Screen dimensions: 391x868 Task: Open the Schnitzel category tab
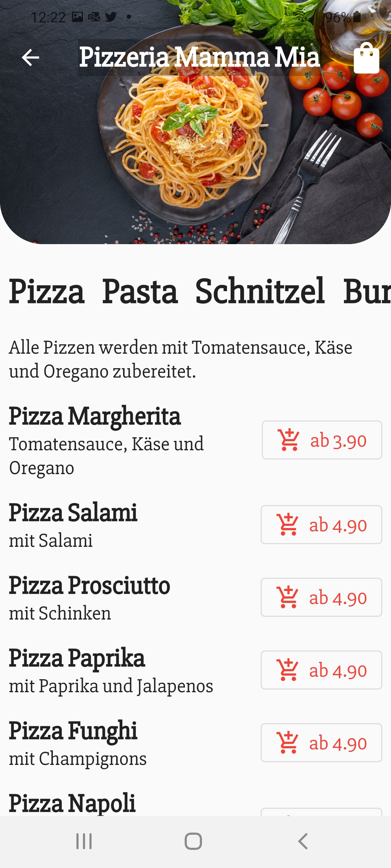(x=260, y=292)
